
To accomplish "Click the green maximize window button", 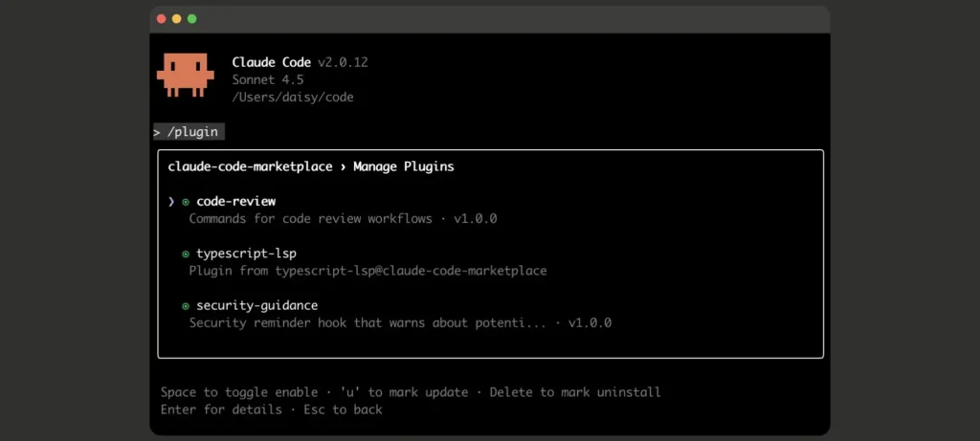I will point(191,19).
